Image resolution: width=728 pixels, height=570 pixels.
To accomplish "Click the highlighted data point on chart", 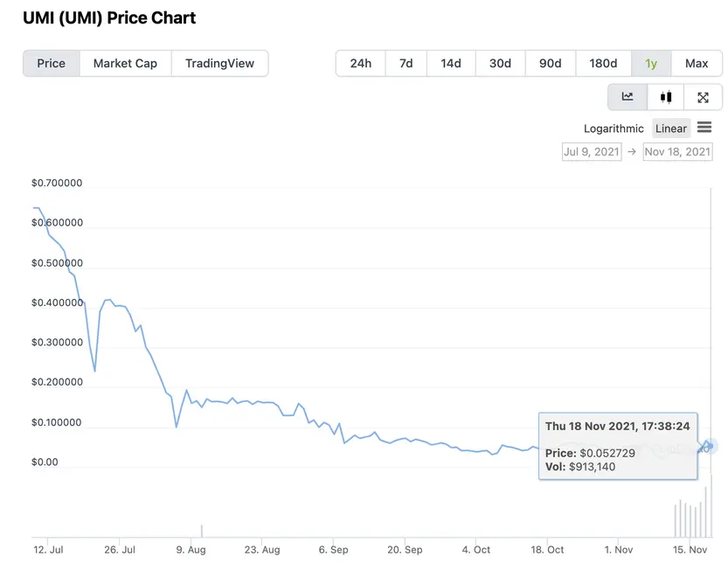I will tap(711, 446).
